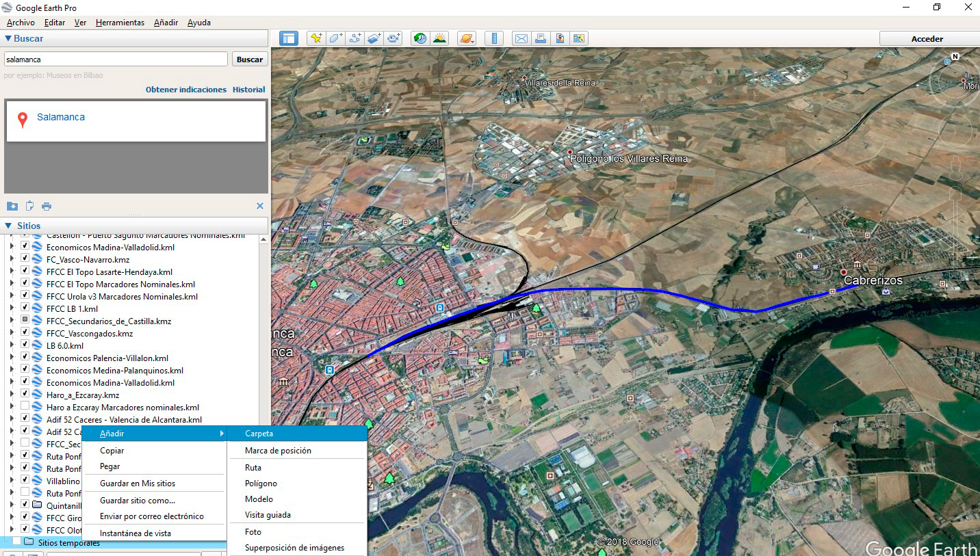Uncheck Haro_a_Ezcaray.kmz layer

25,395
